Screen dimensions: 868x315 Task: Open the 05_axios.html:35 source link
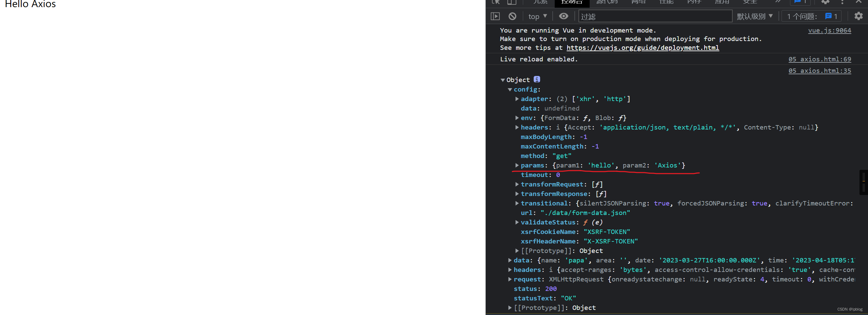[x=820, y=71]
